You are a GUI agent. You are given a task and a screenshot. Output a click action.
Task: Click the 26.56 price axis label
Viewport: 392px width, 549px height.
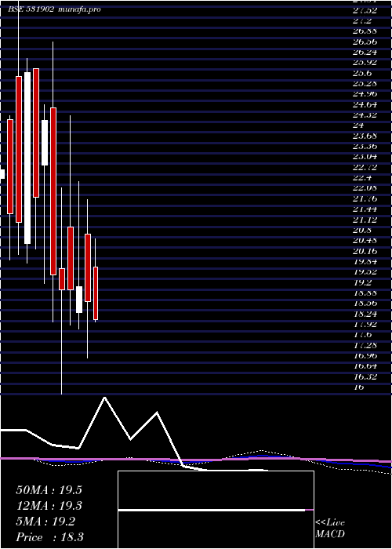[365, 42]
